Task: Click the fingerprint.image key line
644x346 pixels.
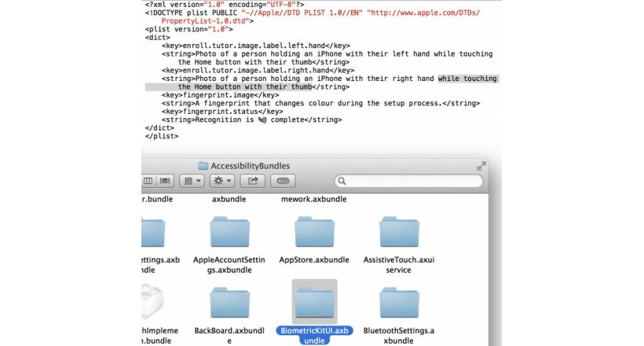Action: point(220,95)
